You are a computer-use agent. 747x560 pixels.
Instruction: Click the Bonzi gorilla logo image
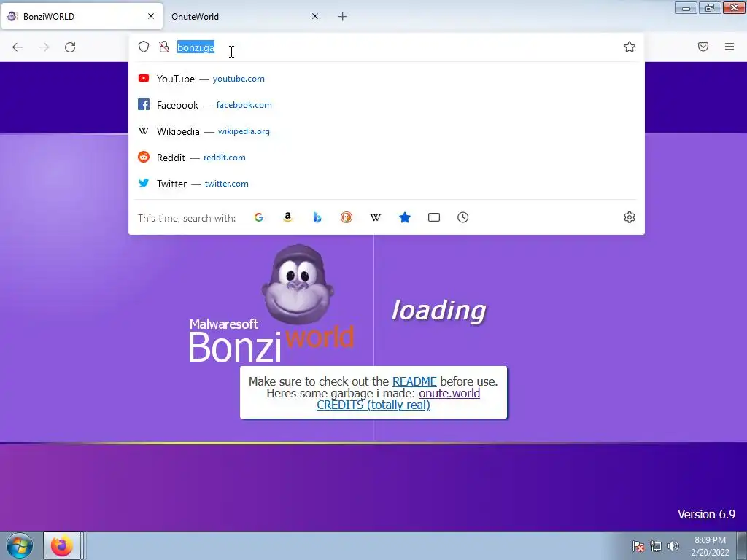[x=298, y=284]
